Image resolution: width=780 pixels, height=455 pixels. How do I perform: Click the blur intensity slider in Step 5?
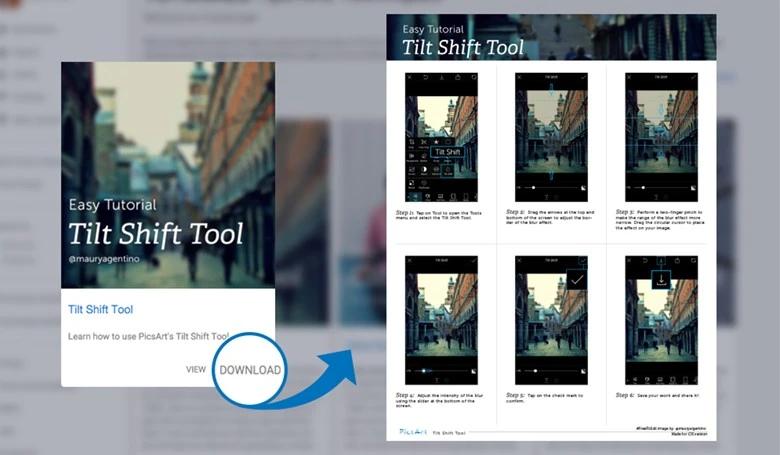(551, 371)
